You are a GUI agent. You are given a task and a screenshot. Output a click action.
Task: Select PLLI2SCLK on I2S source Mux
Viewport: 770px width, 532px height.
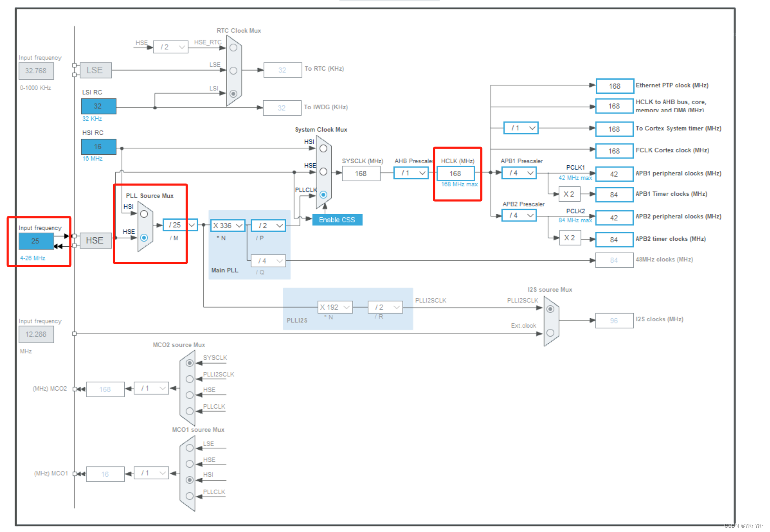coord(550,309)
